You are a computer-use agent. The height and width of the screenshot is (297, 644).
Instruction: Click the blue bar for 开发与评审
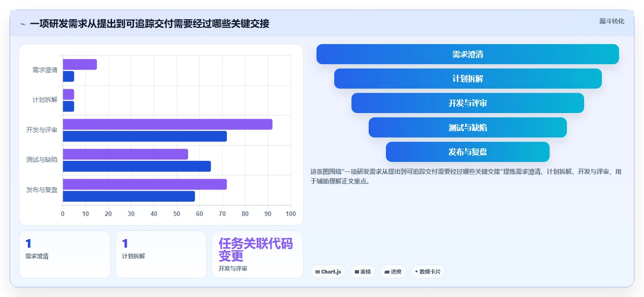[x=145, y=136]
